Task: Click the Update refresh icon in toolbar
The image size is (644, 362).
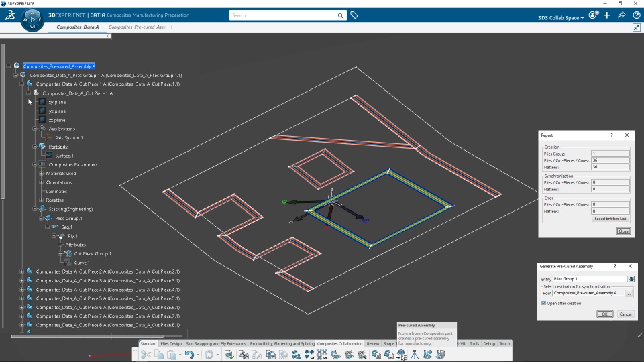Action: (209, 355)
